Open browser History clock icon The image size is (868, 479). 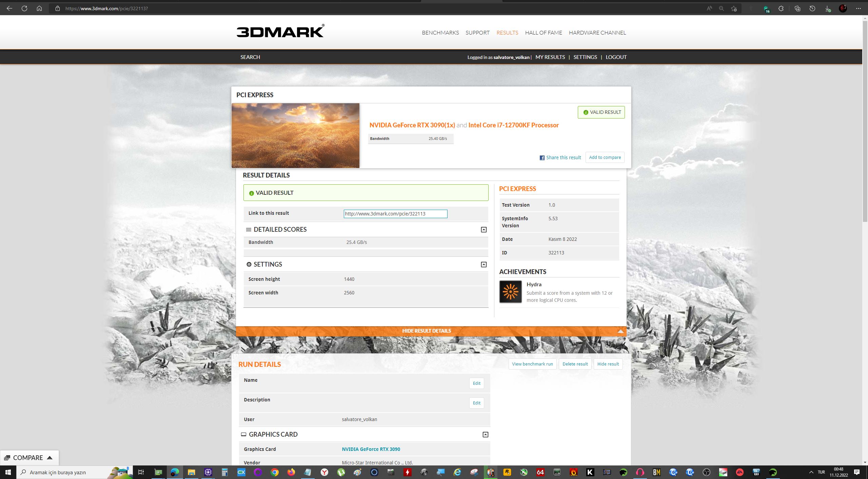click(x=812, y=8)
